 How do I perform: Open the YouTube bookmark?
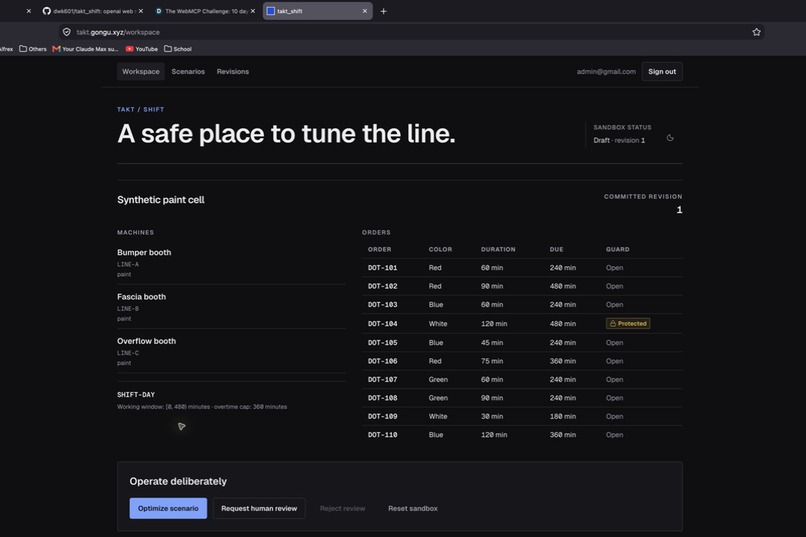[142, 49]
